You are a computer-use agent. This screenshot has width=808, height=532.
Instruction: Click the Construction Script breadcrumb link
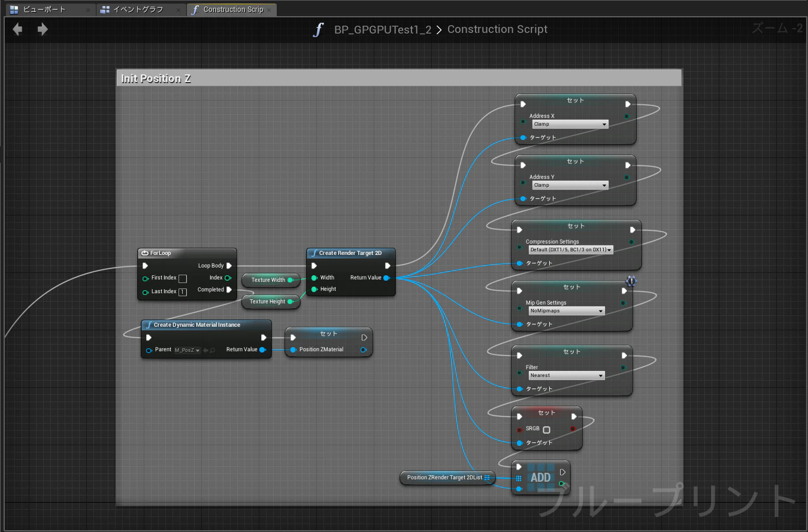click(x=497, y=29)
